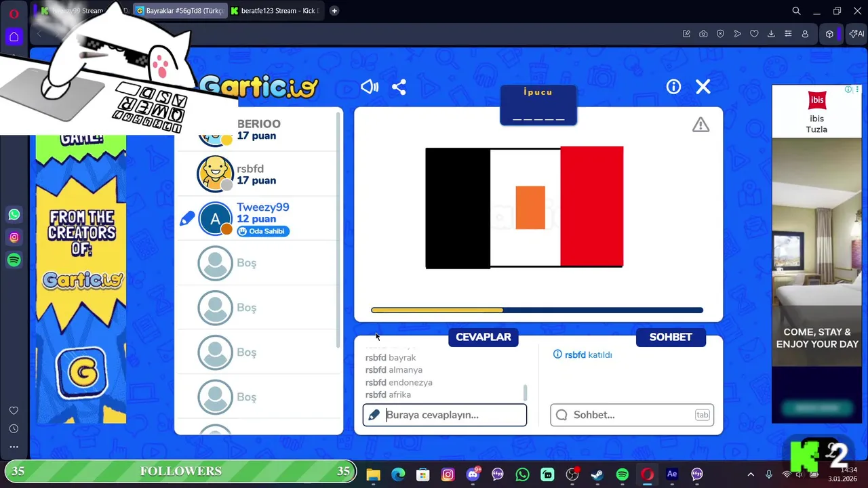This screenshot has width=868, height=488.
Task: Click the 'Oda Sahibi' badge
Action: [263, 231]
